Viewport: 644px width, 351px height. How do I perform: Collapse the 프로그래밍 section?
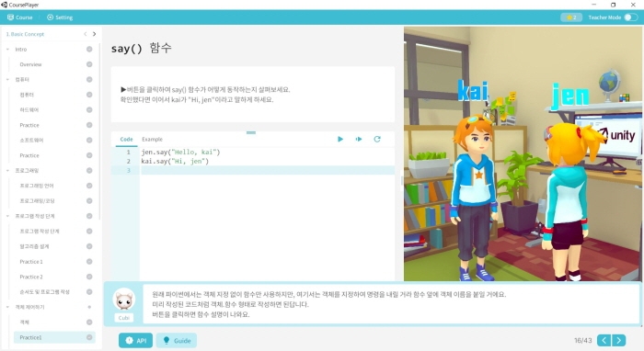pos(7,171)
